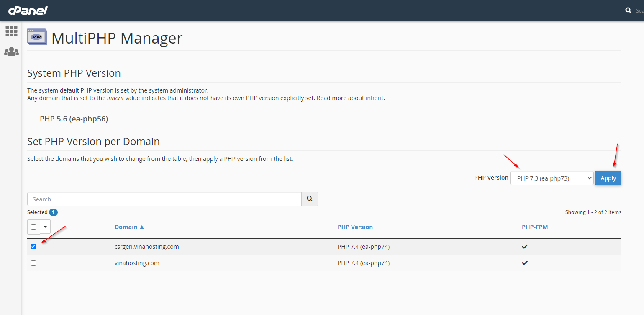Click the magnifier icon in top header

tap(628, 10)
